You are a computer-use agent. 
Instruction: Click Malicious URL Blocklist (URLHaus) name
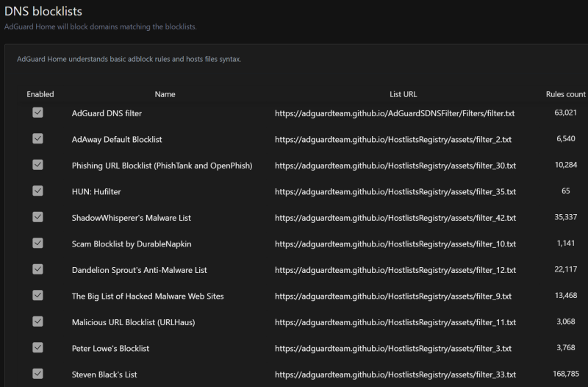(134, 322)
